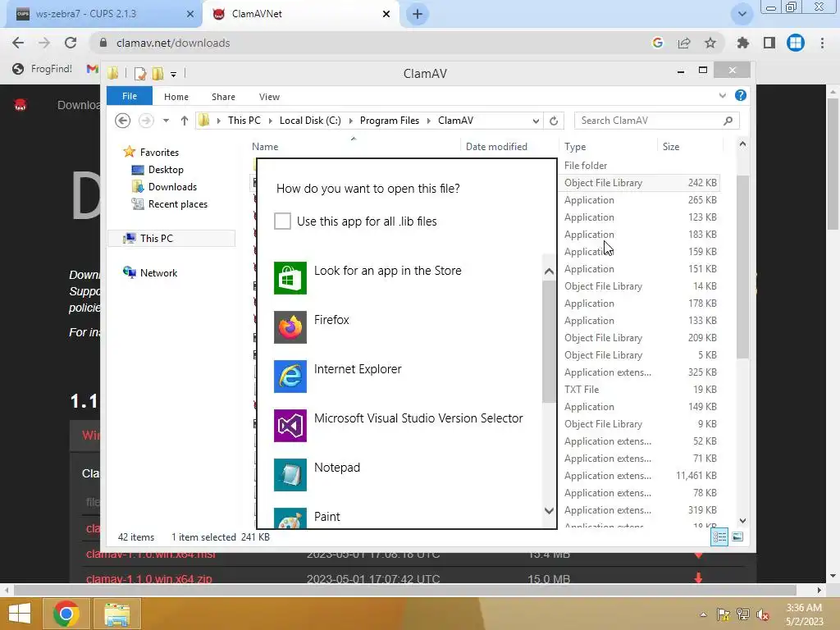
Task: Click Properties icon in quick access toolbar
Action: [140, 73]
